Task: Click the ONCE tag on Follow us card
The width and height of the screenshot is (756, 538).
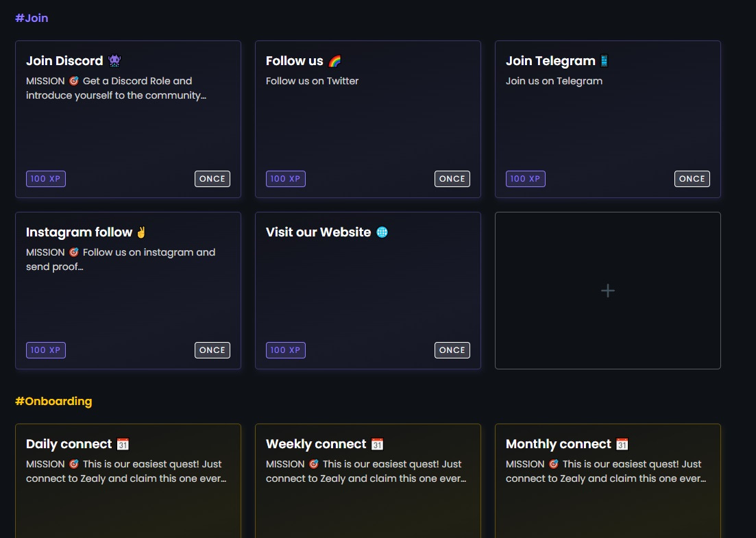Action: click(x=452, y=179)
